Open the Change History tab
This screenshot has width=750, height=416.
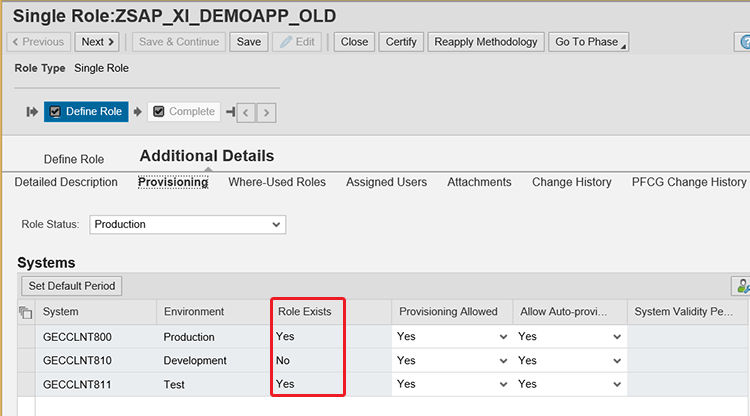point(571,182)
